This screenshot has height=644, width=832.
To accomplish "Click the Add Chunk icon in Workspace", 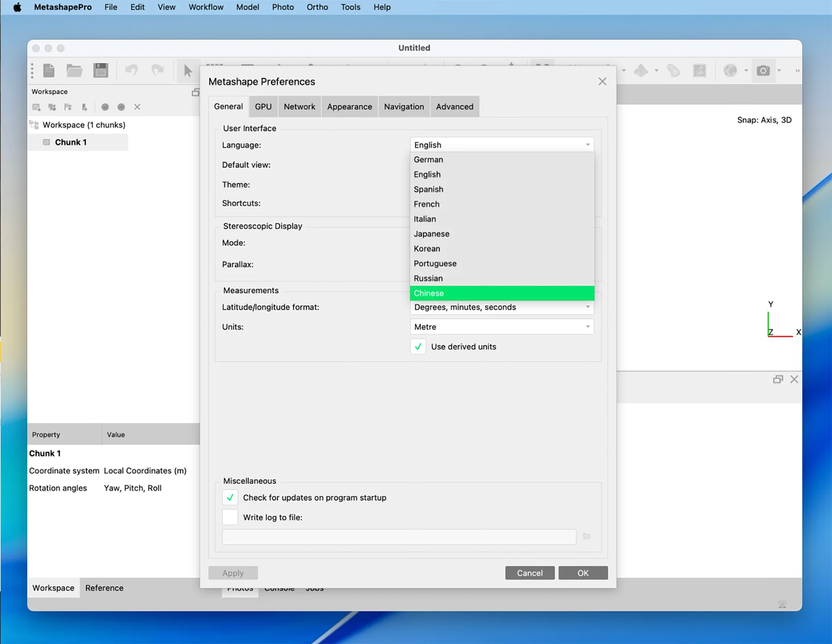I will coord(36,107).
